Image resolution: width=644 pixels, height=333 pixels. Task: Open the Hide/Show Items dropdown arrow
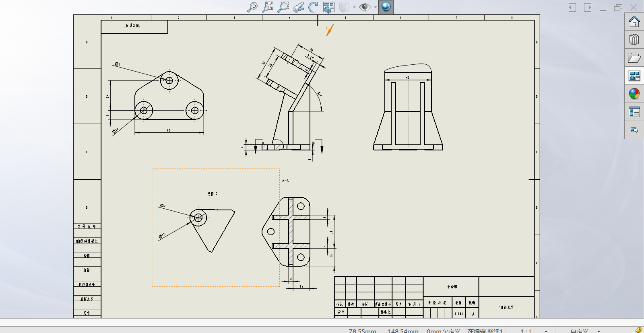(375, 7)
